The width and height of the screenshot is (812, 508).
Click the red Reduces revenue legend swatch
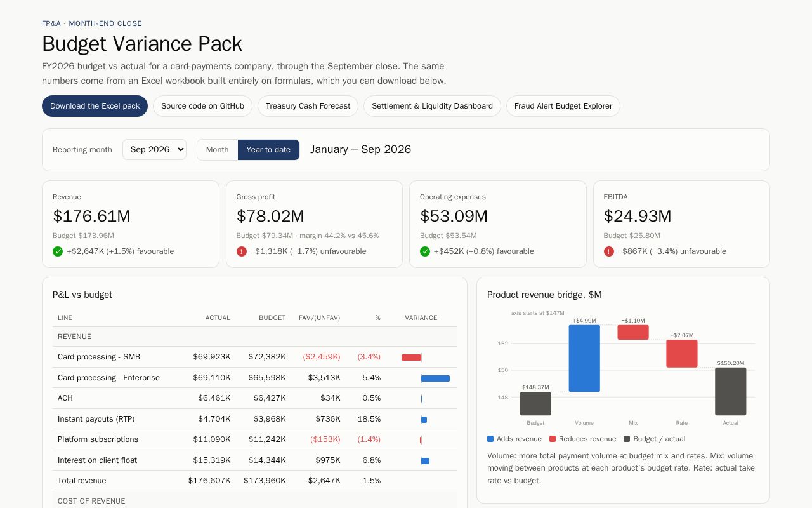pyautogui.click(x=553, y=439)
